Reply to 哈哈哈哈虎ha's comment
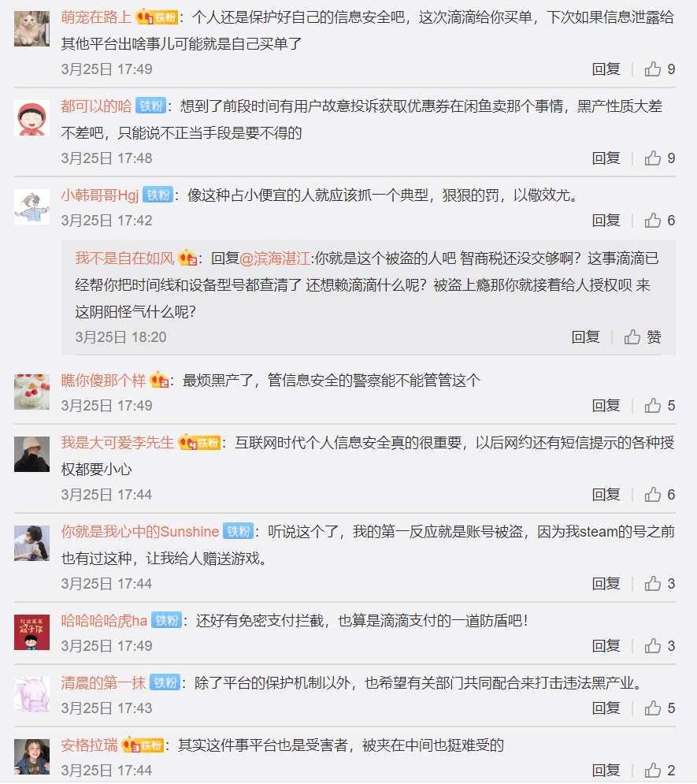697x784 pixels. pyautogui.click(x=606, y=646)
